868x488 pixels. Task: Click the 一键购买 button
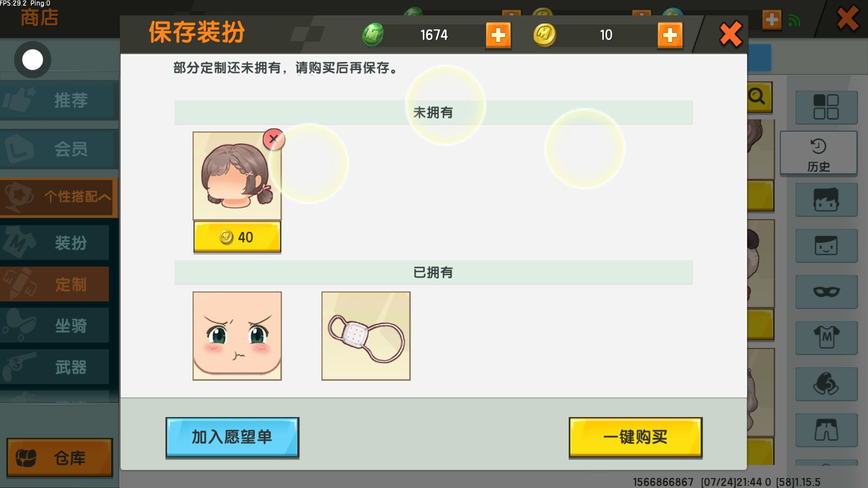[x=636, y=437]
